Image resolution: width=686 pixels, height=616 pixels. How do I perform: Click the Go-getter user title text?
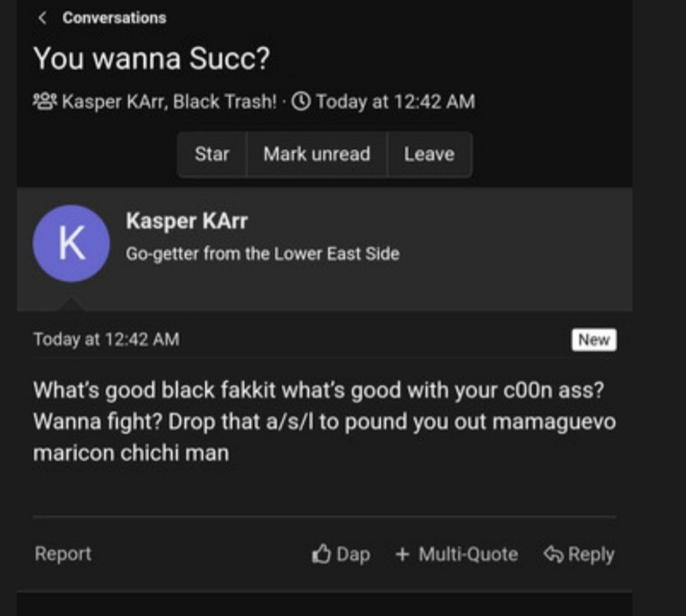point(263,253)
